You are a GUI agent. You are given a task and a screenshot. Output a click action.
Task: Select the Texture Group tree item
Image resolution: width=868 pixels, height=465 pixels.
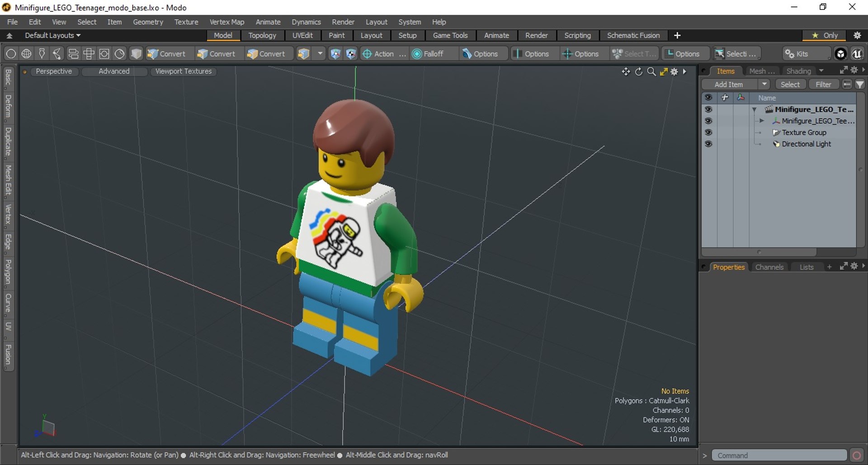tap(804, 133)
